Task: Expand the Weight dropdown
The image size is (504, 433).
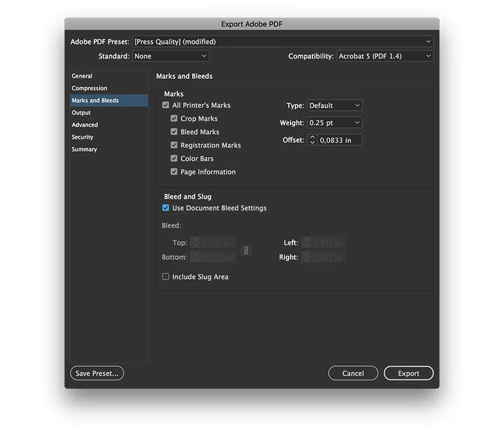Action: (334, 123)
